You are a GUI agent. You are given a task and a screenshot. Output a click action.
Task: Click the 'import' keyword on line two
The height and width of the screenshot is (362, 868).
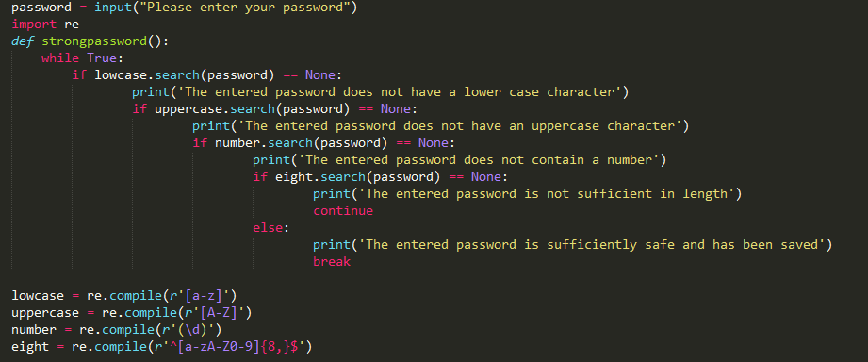[34, 25]
